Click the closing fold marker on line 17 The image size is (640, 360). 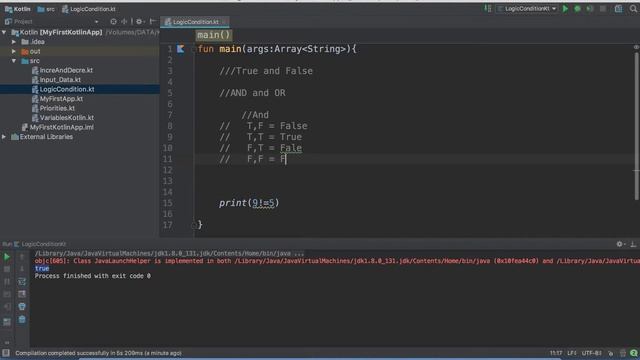click(x=194, y=225)
